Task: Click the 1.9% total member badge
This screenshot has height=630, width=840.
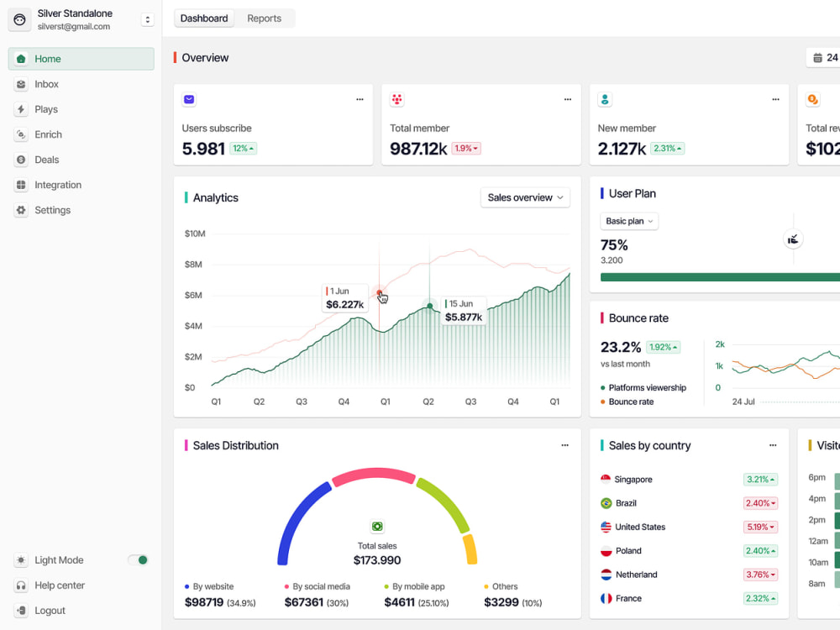Action: [466, 149]
